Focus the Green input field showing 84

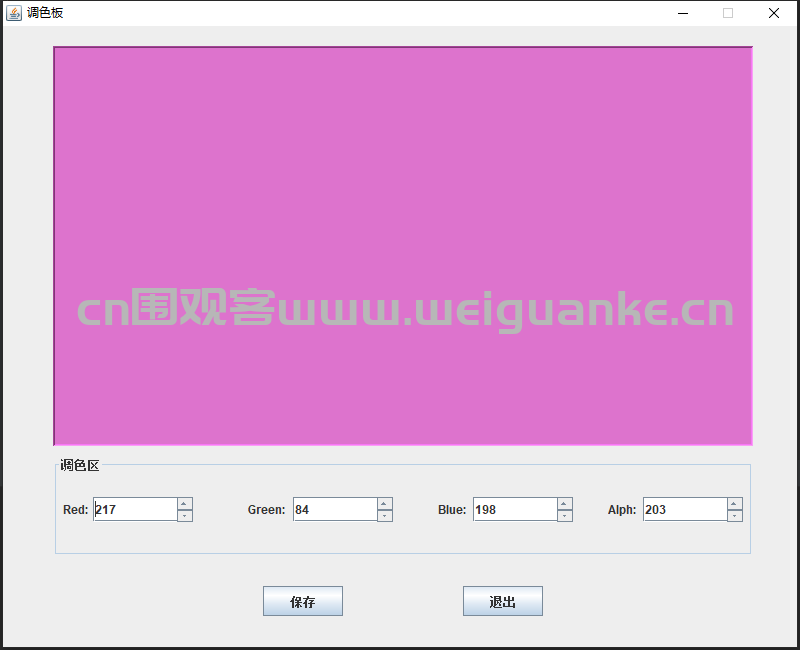tap(335, 509)
